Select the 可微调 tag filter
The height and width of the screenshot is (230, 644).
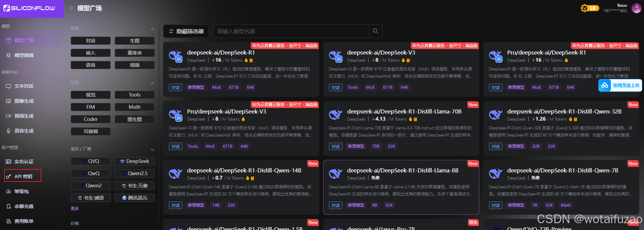click(x=91, y=131)
